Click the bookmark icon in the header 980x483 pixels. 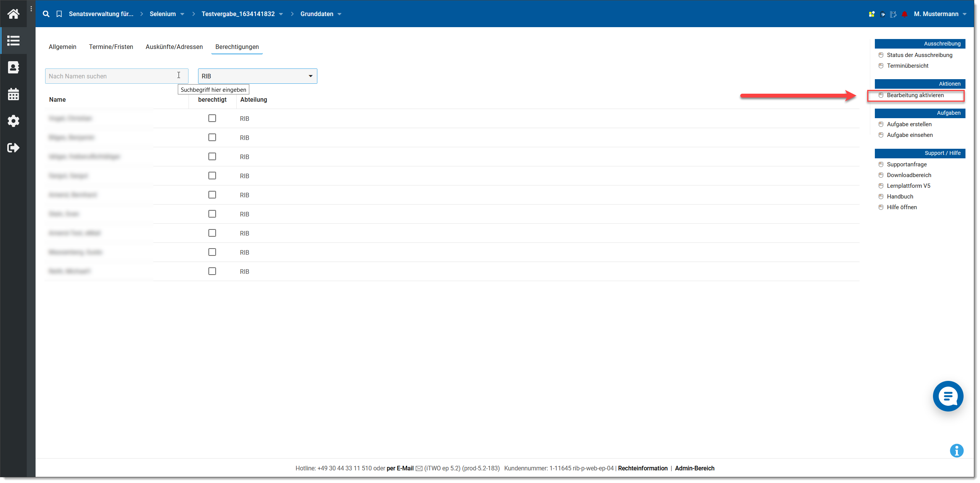point(59,14)
